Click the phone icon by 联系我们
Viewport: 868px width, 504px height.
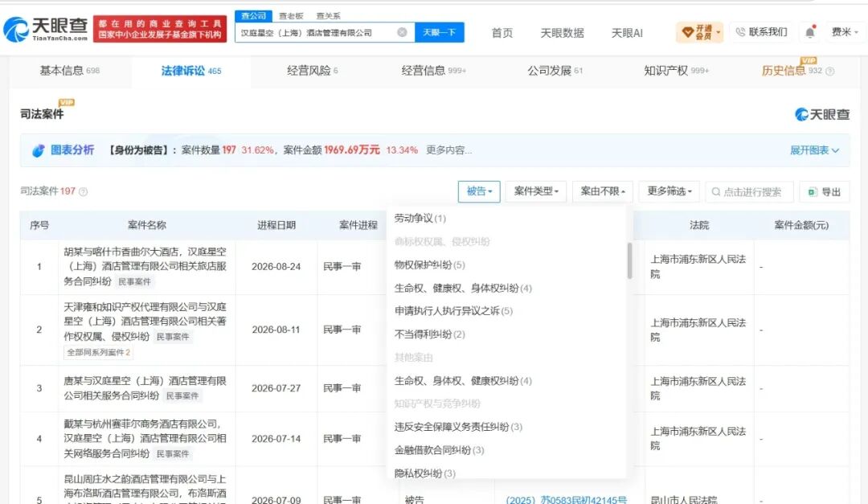(x=740, y=32)
